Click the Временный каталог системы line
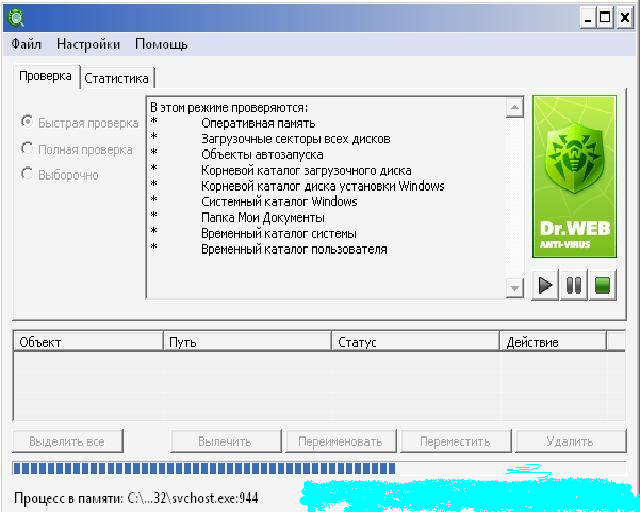Viewport: 640px width, 512px height. click(279, 234)
